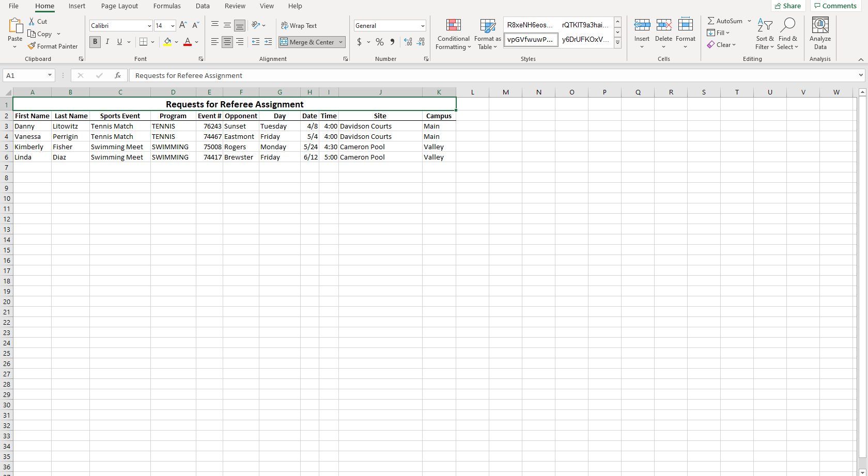Click the Share button

pyautogui.click(x=788, y=6)
